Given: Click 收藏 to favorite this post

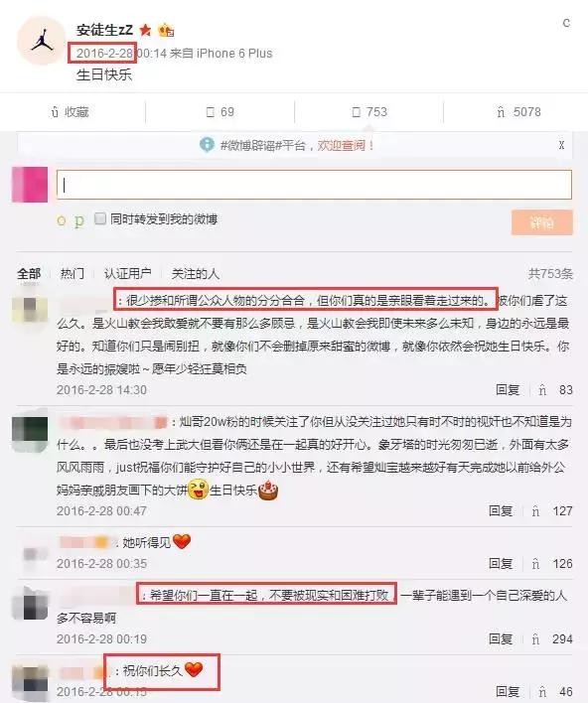Looking at the screenshot, I should point(71,112).
